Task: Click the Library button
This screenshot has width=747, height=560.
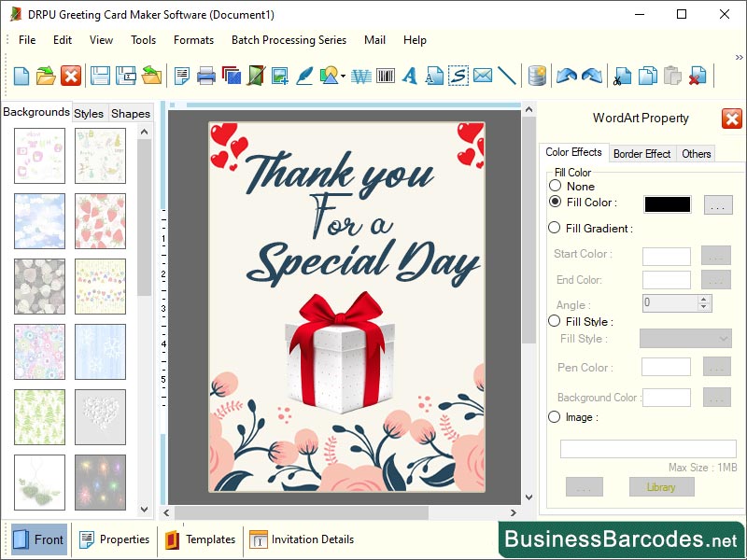Action: click(661, 486)
